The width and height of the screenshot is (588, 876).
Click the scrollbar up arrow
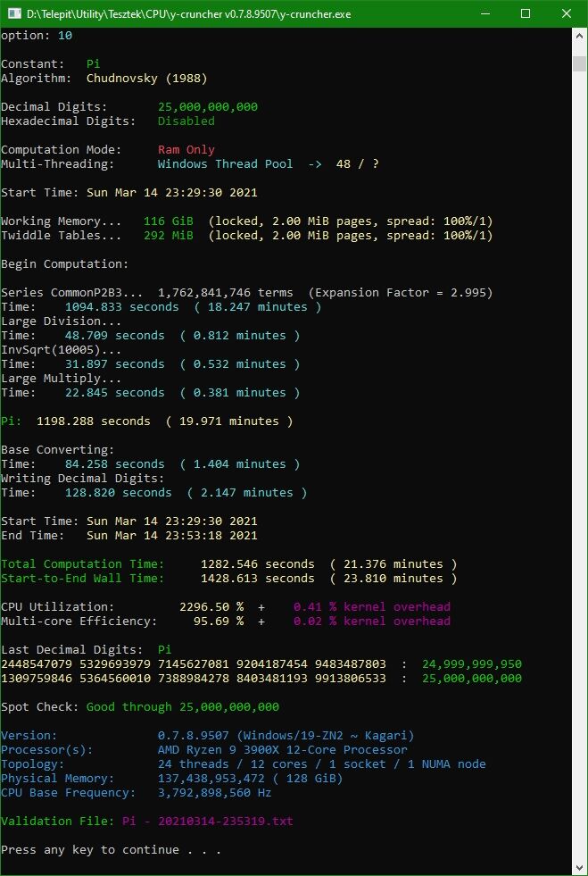580,36
